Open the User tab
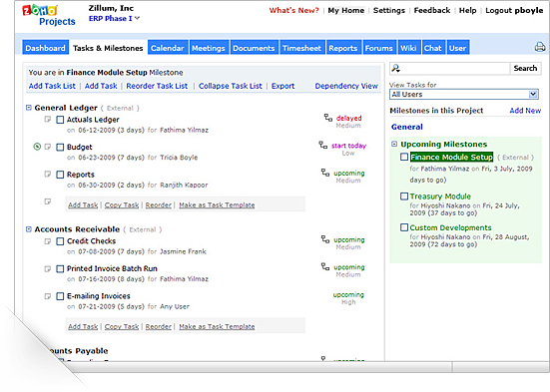This screenshot has width=550, height=392. click(x=457, y=48)
